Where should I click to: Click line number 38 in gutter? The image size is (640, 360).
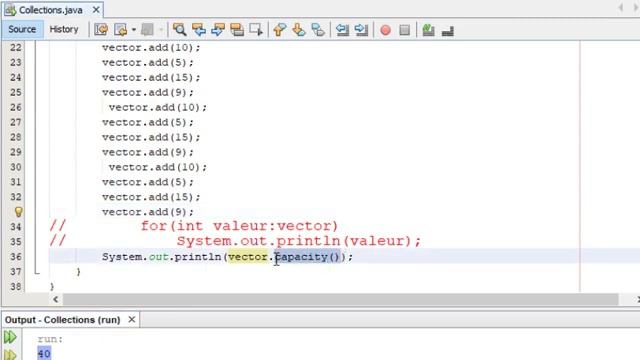click(x=16, y=287)
